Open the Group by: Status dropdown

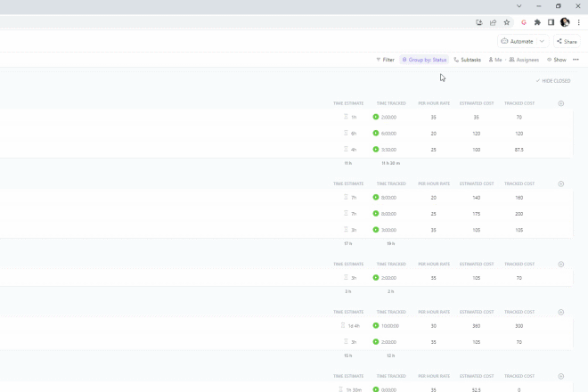click(x=424, y=60)
